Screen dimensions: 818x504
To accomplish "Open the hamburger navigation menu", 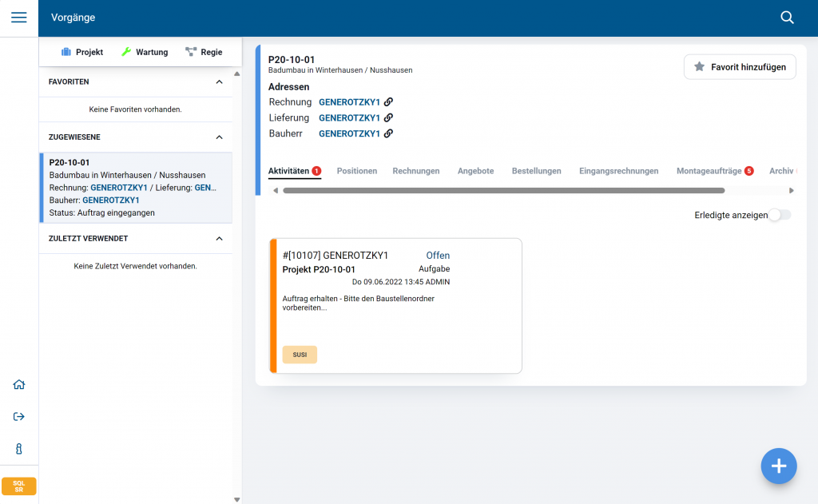I will [x=19, y=18].
